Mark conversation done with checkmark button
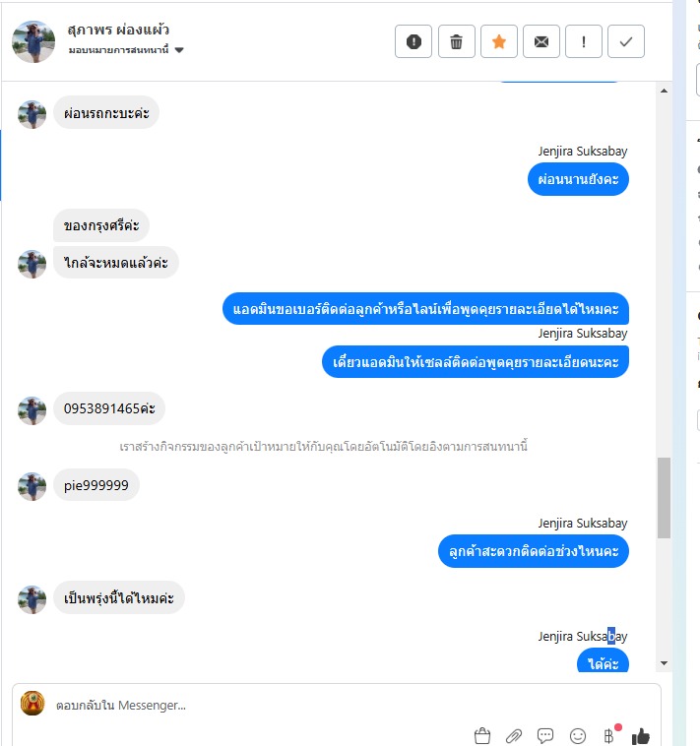This screenshot has width=700, height=746. [626, 41]
